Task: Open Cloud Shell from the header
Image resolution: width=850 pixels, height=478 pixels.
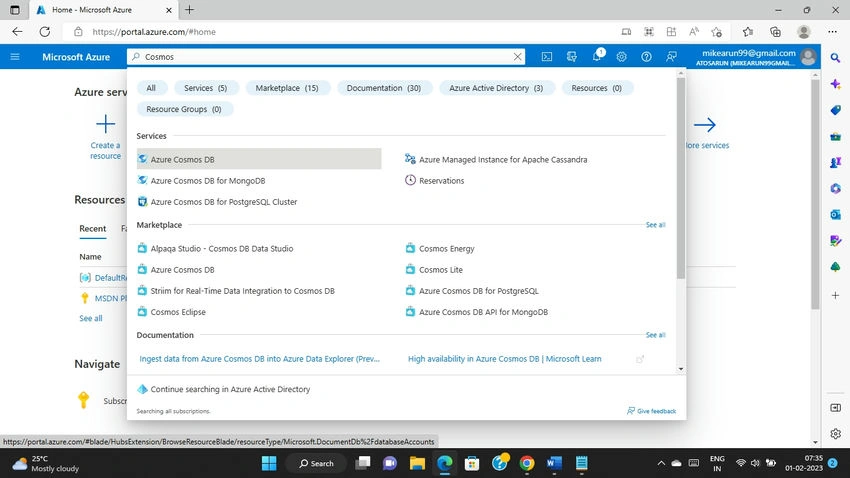Action: 546,56
